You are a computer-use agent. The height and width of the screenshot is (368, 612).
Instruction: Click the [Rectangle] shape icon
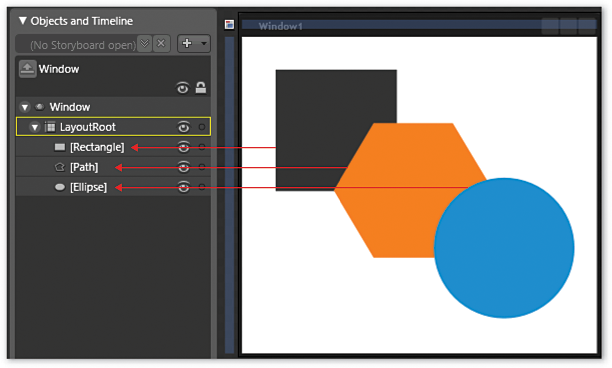pos(60,147)
